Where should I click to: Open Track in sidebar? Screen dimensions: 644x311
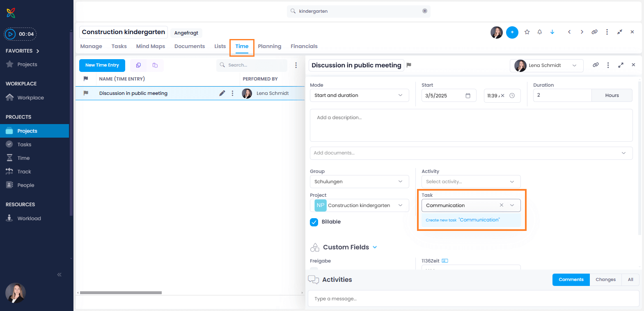pos(24,172)
